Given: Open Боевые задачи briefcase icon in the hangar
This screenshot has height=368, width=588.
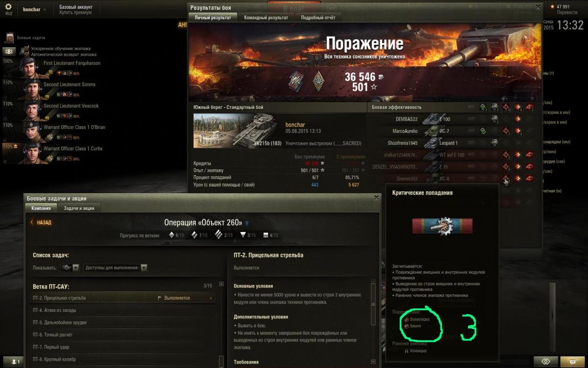Looking at the screenshot, I should [x=10, y=38].
